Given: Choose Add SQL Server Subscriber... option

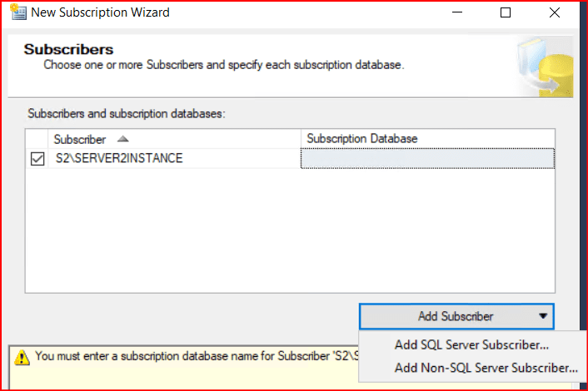Looking at the screenshot, I should (471, 345).
